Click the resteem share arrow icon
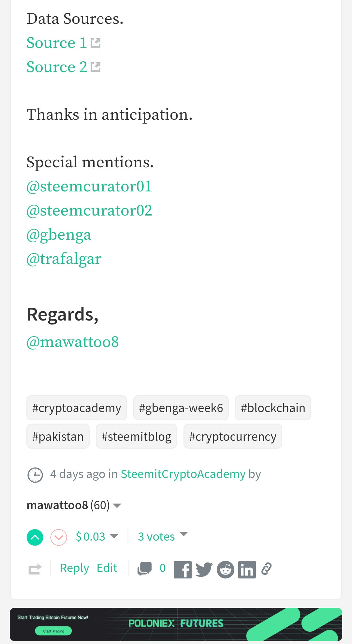 [35, 569]
